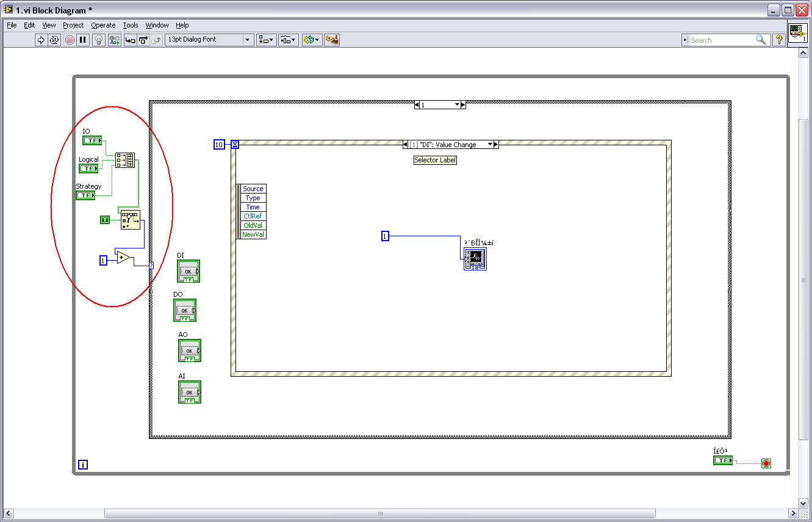Click the Type event data node item
This screenshot has width=812, height=522.
click(253, 198)
